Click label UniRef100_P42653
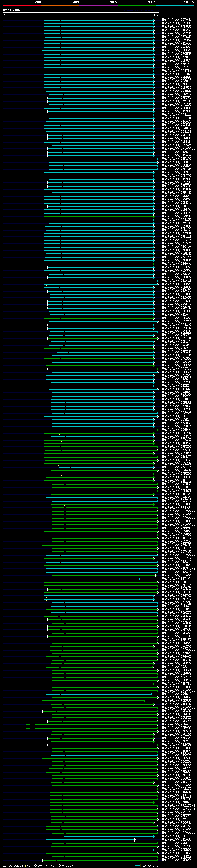 coord(177,43)
